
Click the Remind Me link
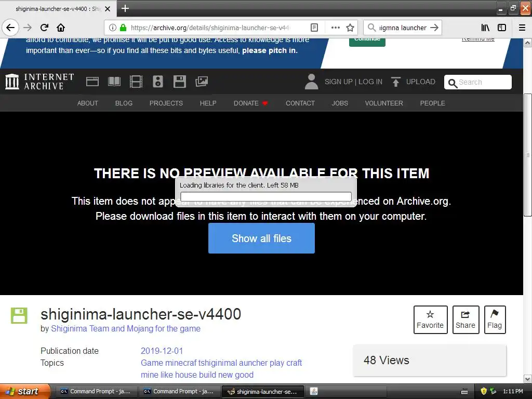[x=478, y=39]
